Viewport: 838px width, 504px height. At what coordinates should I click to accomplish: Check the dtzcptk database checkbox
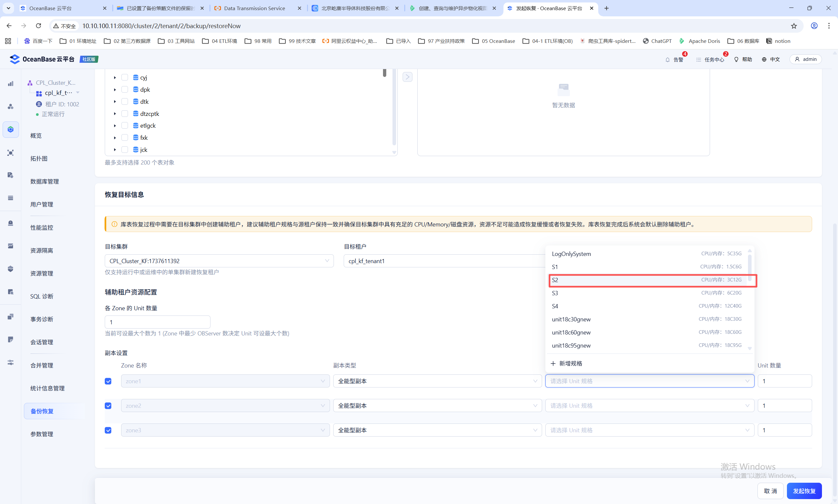pyautogui.click(x=125, y=114)
